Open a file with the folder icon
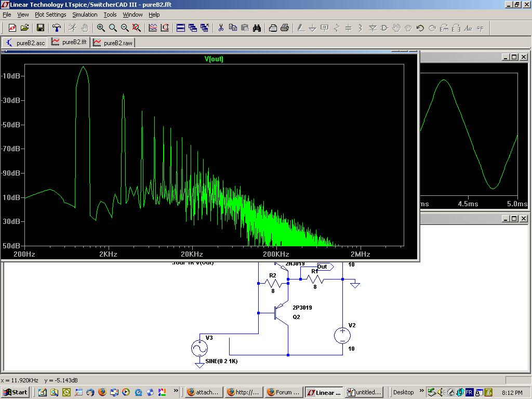The height and width of the screenshot is (399, 532). 24,28
